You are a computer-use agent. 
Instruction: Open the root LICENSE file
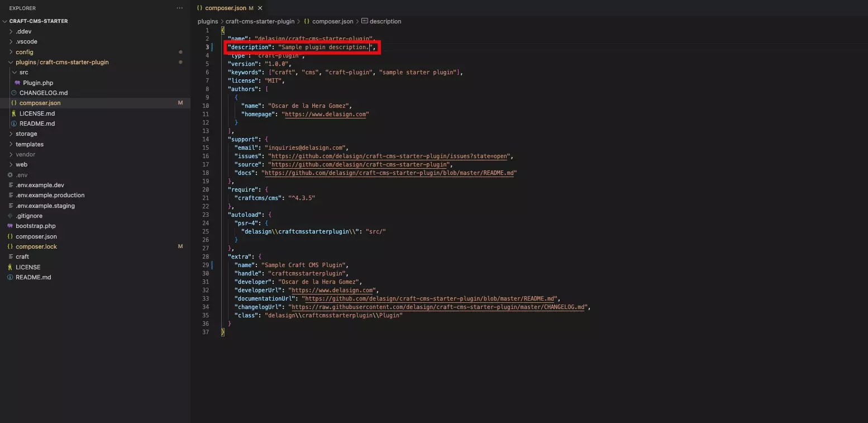pos(28,267)
